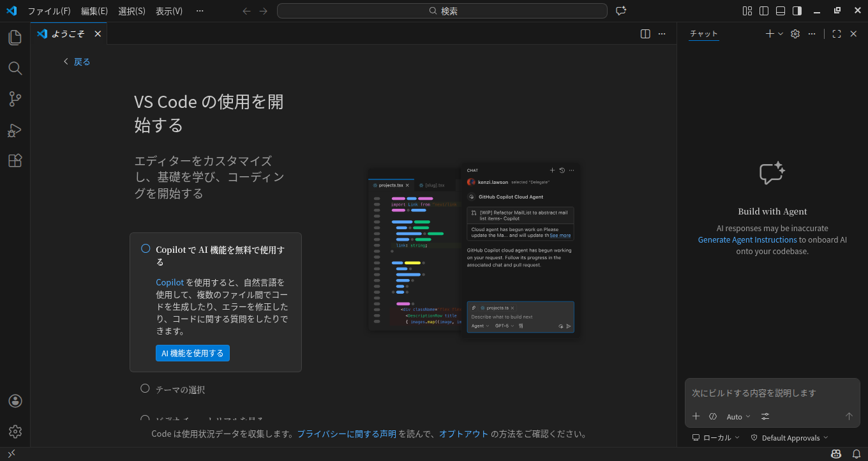Click the AI 機能を使用する button
The width and height of the screenshot is (868, 461).
pos(192,353)
